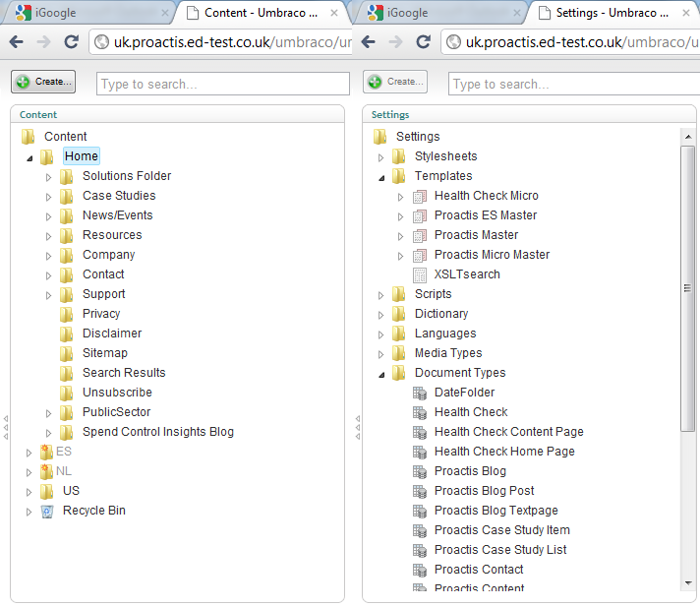
Task: Click the US folder icon
Action: pyautogui.click(x=46, y=491)
